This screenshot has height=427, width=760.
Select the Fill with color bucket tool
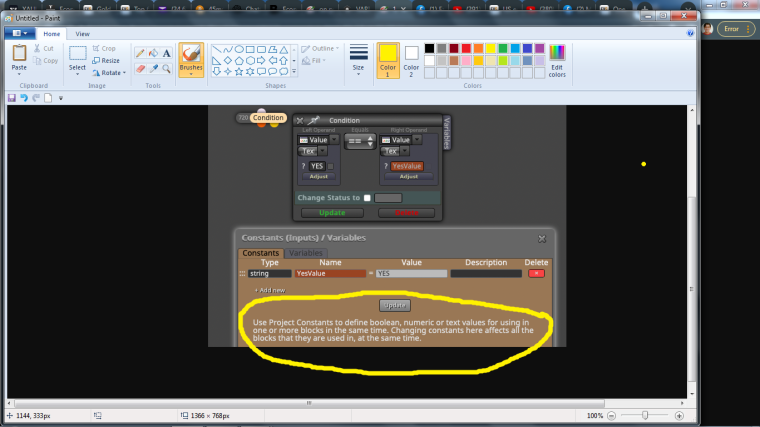(x=153, y=53)
